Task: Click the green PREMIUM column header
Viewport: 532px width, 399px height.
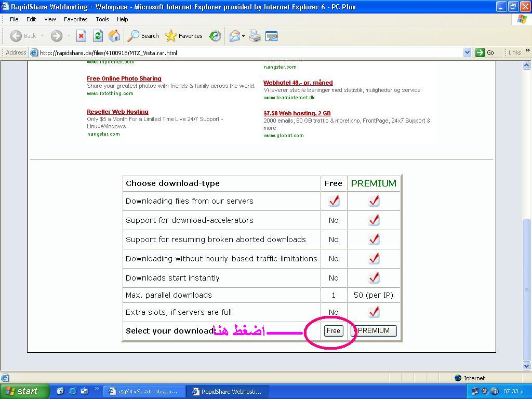Action: [x=374, y=183]
